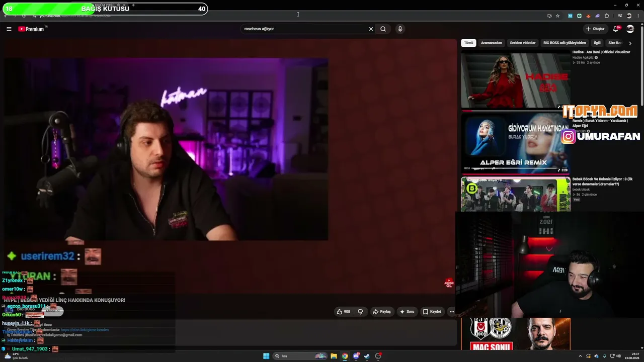644x362 pixels.
Task: Open the Bebek Böcek Ve Kolonisi İzliyor title
Action: (602, 182)
